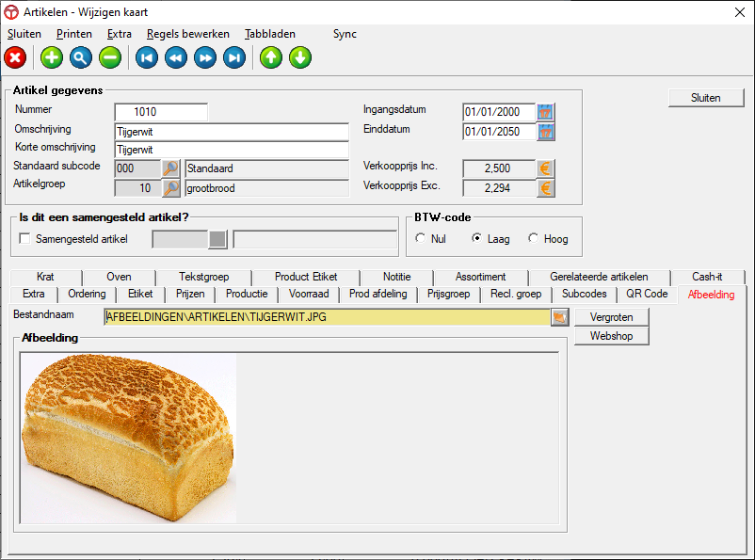Open calendar for Einddatum
Viewport: 755px width, 560px height.
click(x=545, y=132)
